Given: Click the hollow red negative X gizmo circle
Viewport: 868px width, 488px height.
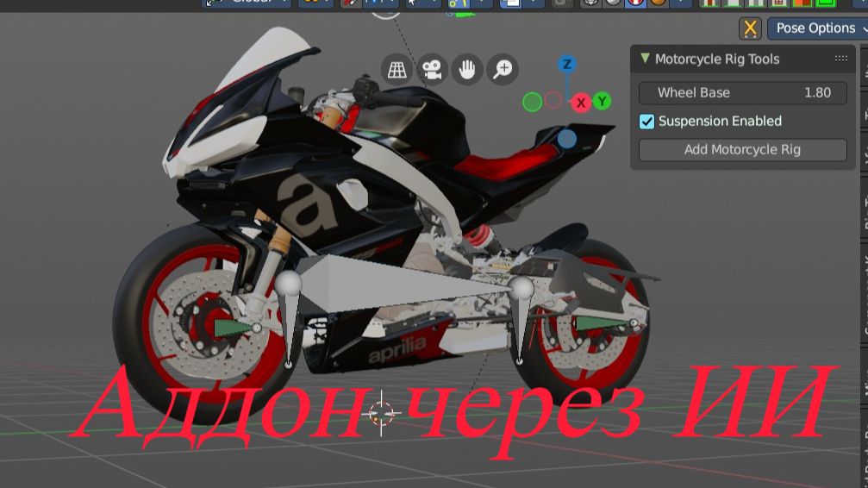Looking at the screenshot, I should [553, 100].
